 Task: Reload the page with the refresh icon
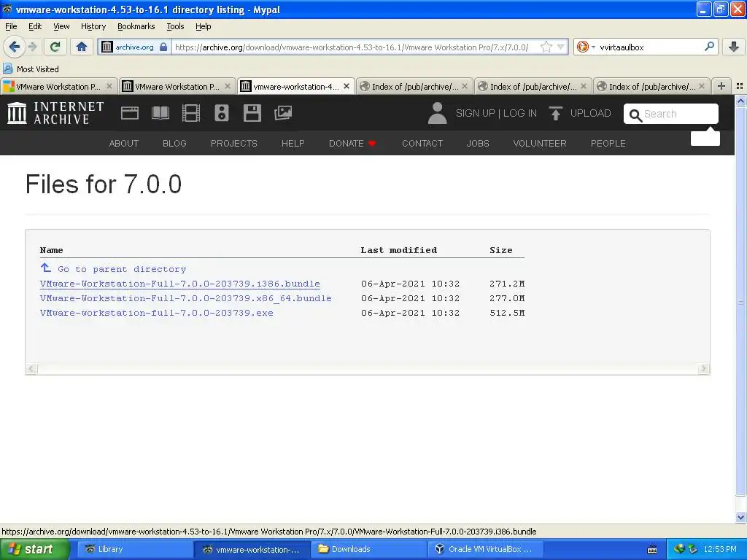[x=55, y=47]
